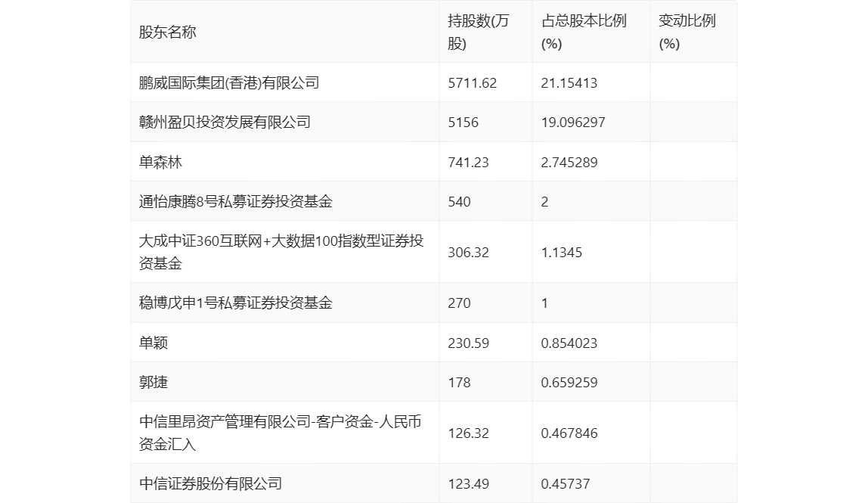Select the 230.59 shares value
The image size is (868, 503).
pos(468,343)
